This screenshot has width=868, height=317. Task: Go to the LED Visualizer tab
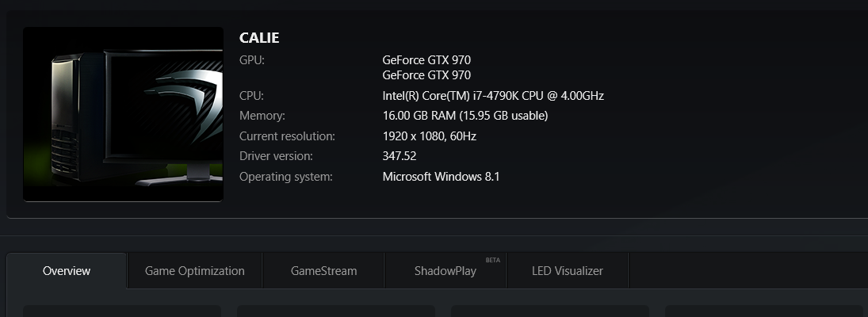pyautogui.click(x=567, y=271)
